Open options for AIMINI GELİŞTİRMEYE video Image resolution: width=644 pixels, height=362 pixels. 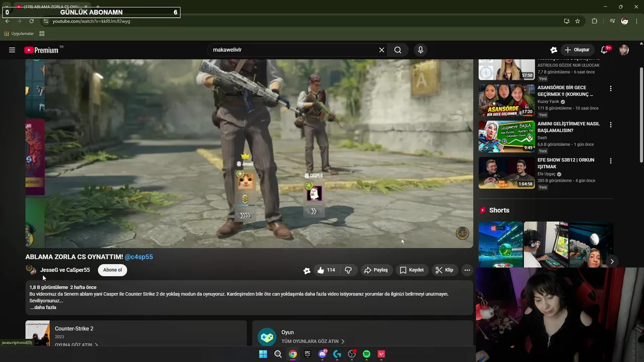(x=611, y=125)
